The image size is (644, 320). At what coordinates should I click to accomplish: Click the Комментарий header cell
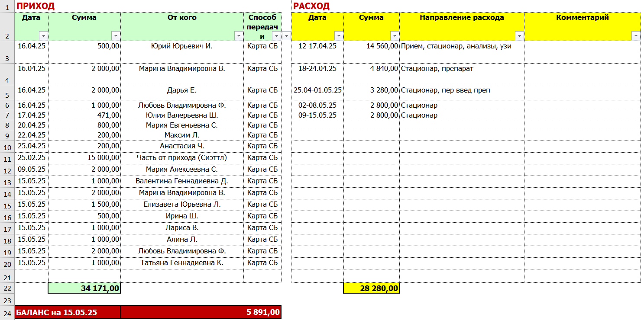[x=583, y=27]
